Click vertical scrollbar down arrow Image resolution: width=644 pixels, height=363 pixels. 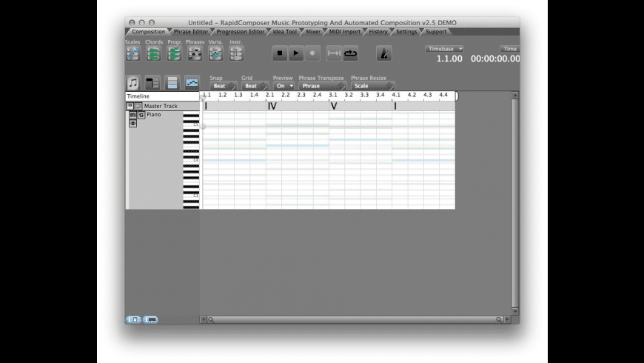[515, 312]
